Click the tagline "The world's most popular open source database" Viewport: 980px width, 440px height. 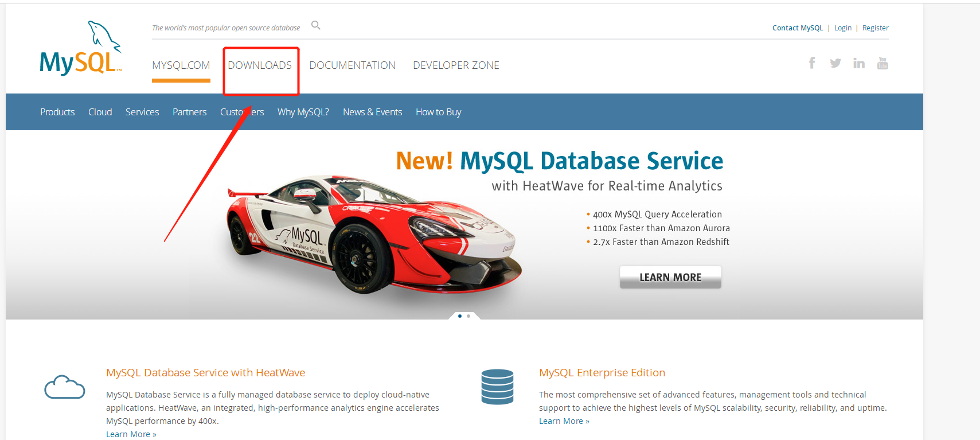pyautogui.click(x=226, y=28)
